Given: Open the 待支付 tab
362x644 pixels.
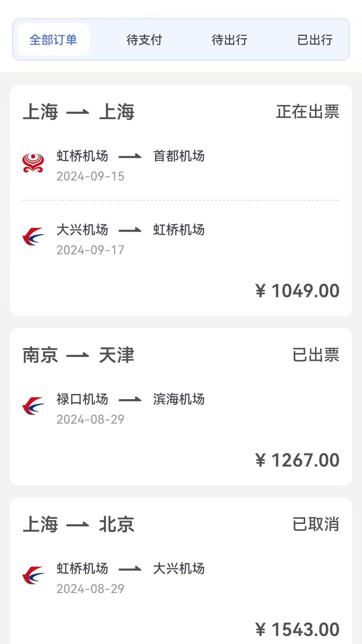Looking at the screenshot, I should tap(144, 40).
